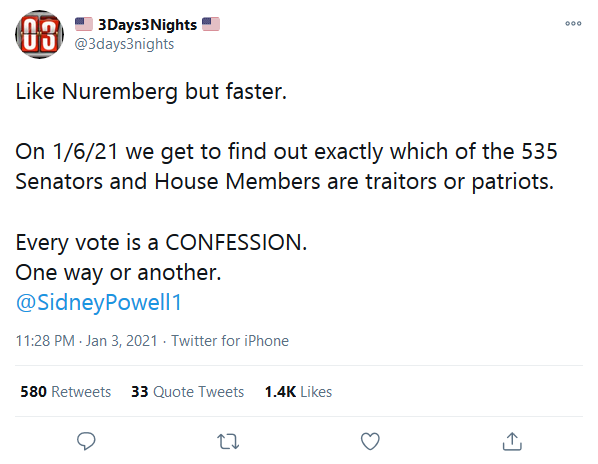Toggle the heart like icon
Viewport: 598px width, 464px height.
click(370, 442)
